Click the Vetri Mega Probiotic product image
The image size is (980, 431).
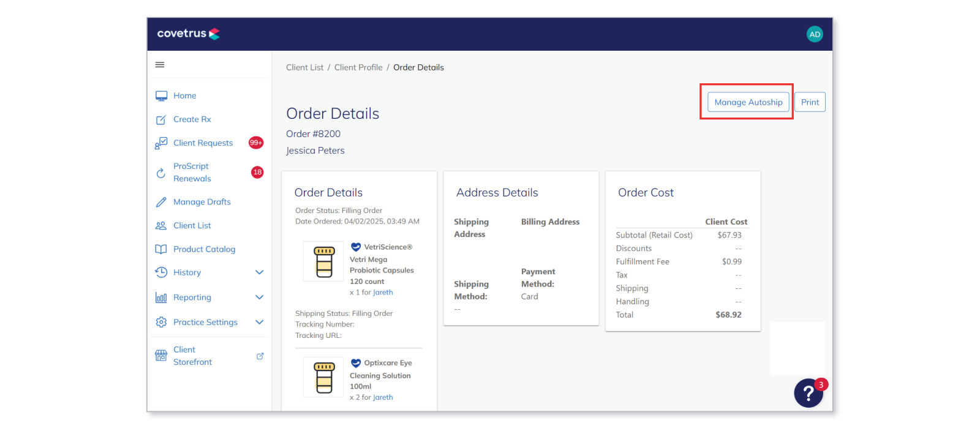pyautogui.click(x=324, y=261)
